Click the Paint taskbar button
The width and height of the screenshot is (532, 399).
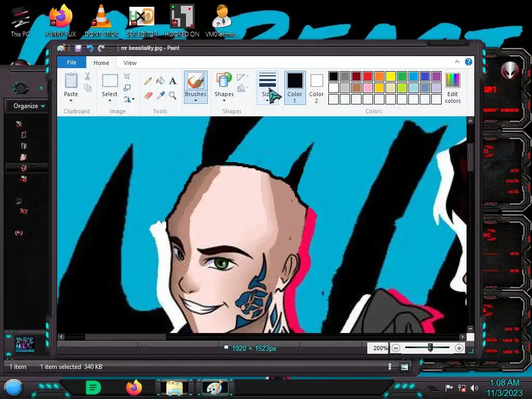(x=215, y=388)
